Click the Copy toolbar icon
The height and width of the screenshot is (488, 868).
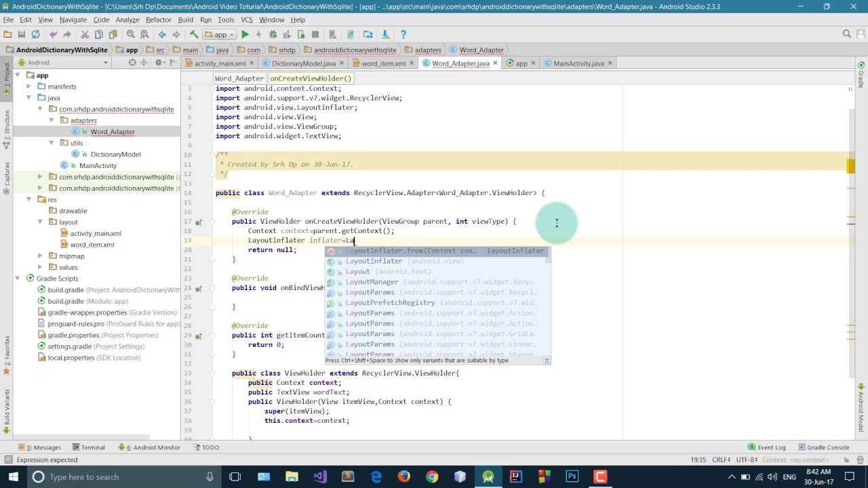tap(99, 35)
